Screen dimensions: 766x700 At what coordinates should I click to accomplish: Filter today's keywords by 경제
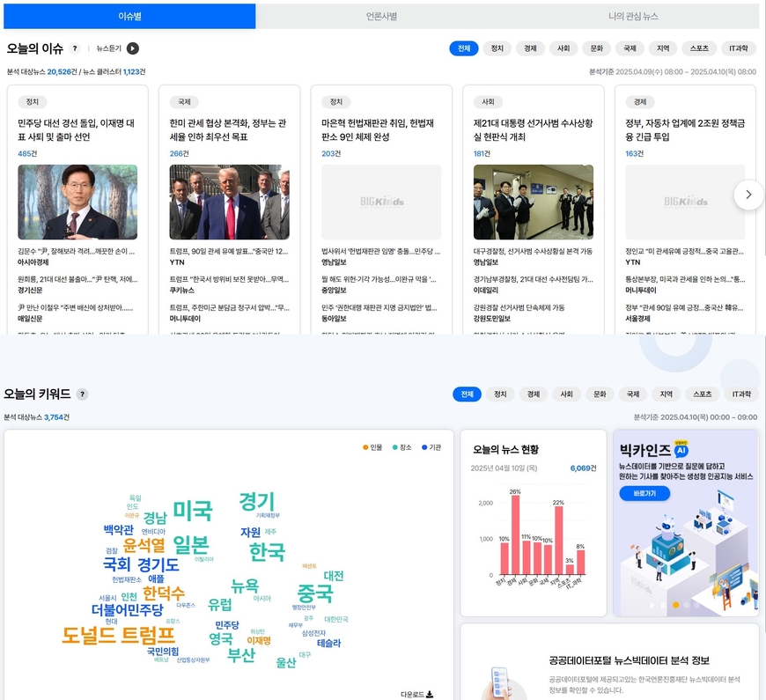[x=533, y=394]
